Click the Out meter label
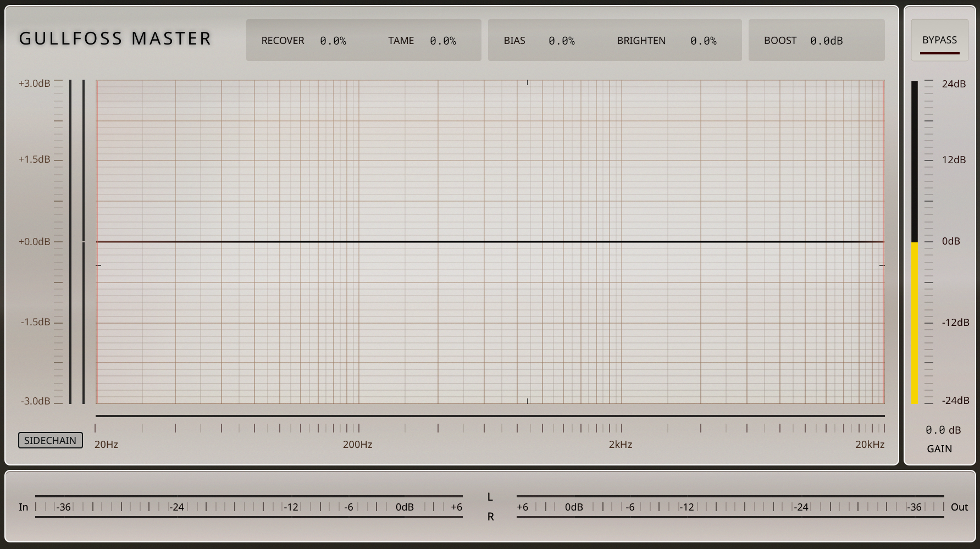 (x=960, y=507)
